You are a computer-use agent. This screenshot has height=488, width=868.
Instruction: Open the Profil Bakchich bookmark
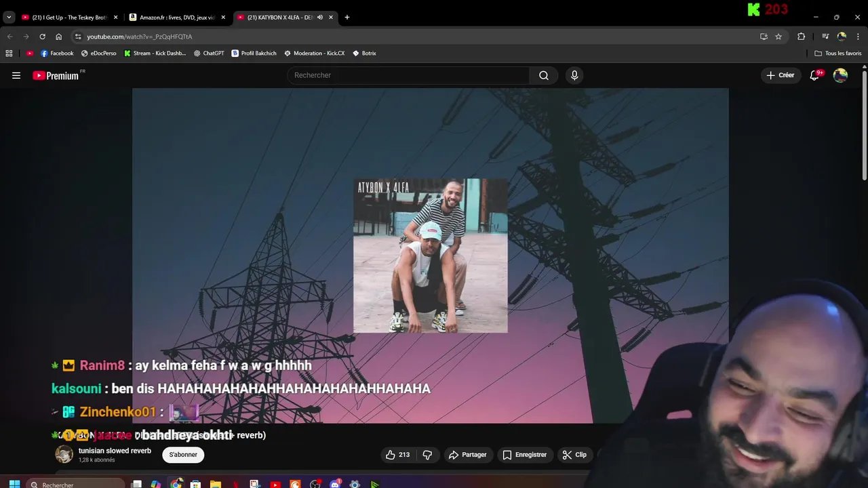(x=254, y=53)
